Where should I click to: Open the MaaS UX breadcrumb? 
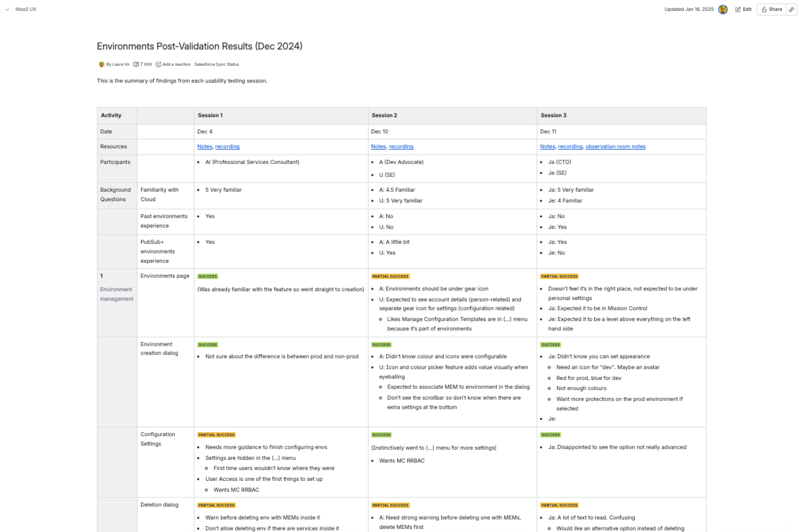[x=26, y=10]
